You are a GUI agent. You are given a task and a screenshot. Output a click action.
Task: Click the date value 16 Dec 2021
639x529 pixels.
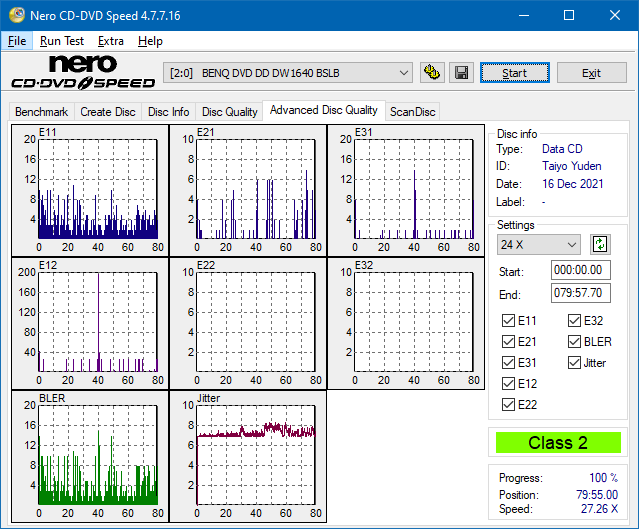pyautogui.click(x=572, y=184)
